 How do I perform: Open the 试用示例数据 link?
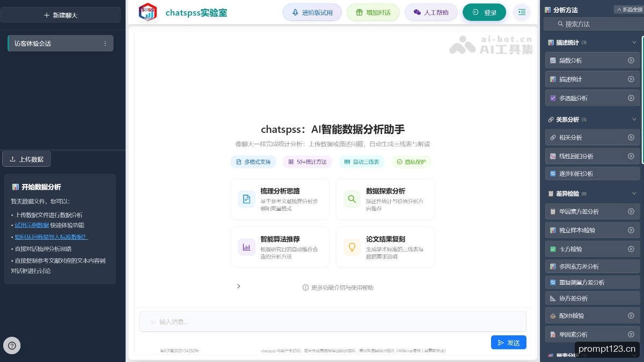(x=32, y=225)
